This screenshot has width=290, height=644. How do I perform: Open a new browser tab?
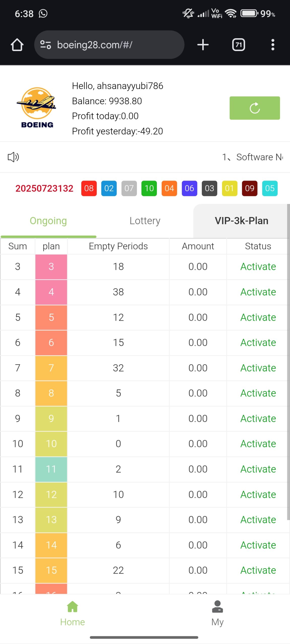pyautogui.click(x=203, y=45)
